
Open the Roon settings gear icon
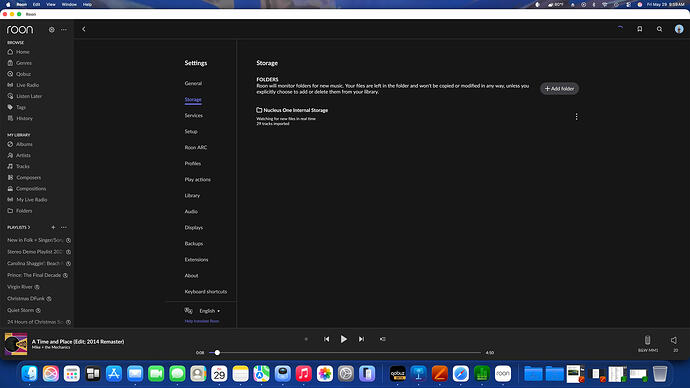click(51, 29)
